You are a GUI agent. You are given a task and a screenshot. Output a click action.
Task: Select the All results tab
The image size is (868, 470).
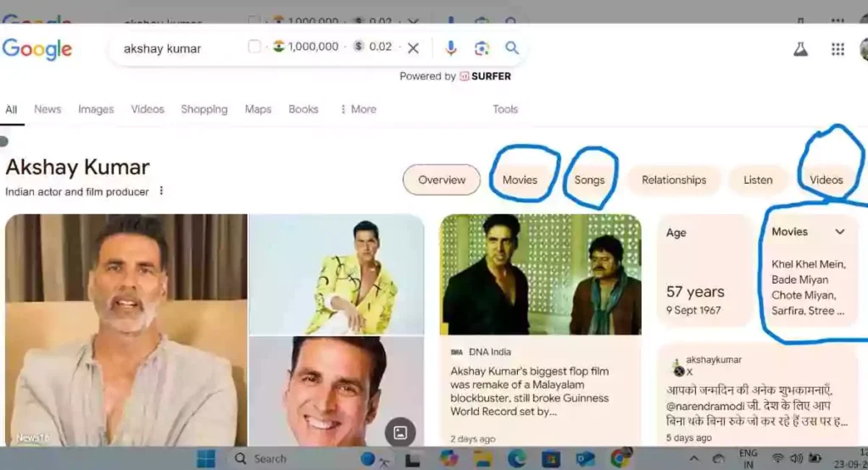point(11,109)
